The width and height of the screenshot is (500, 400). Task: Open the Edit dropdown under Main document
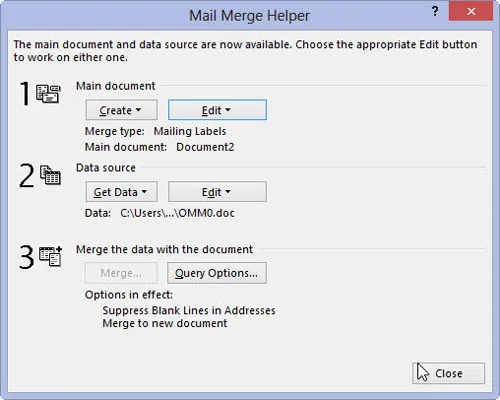(x=217, y=110)
